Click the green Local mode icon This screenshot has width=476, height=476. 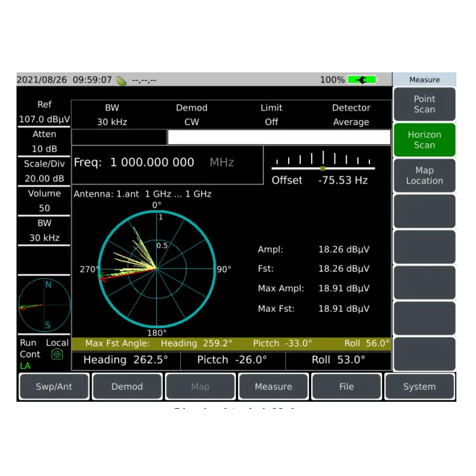pos(57,354)
